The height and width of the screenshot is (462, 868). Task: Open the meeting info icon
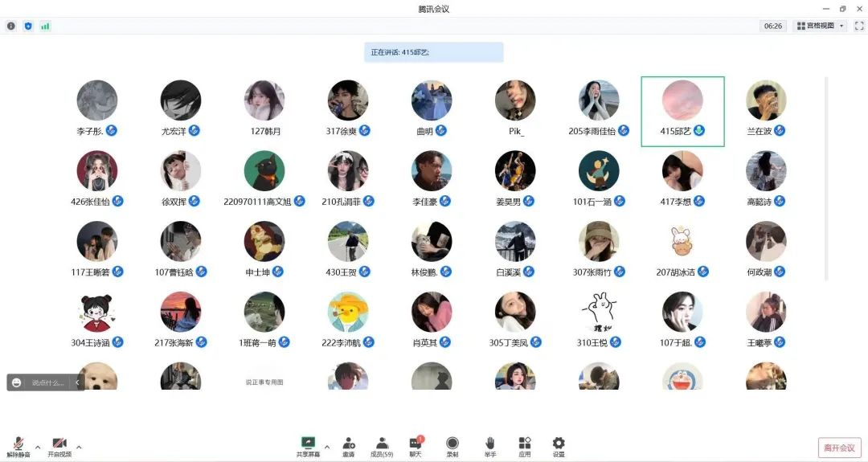(11, 26)
